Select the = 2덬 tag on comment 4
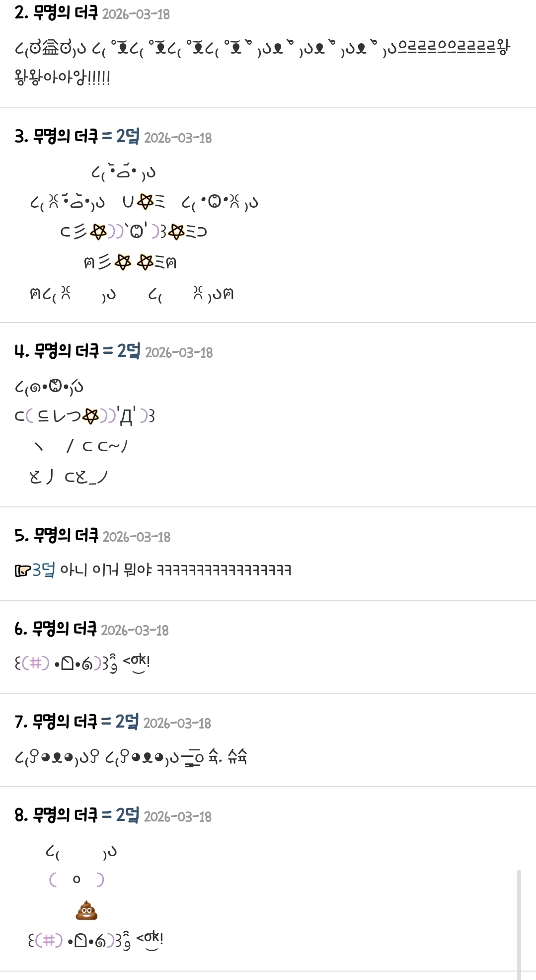 [122, 351]
